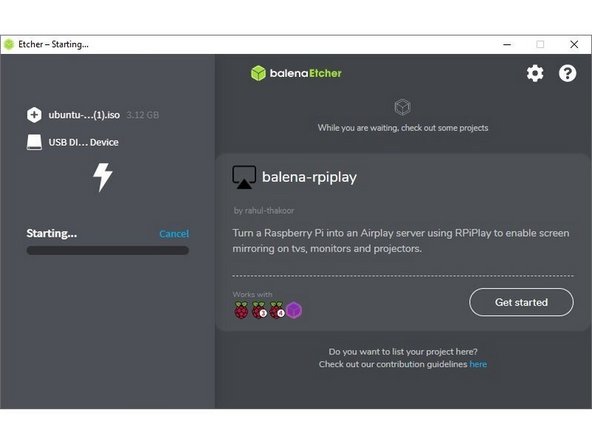Open Etcher settings gear icon
The width and height of the screenshot is (592, 444).
(535, 73)
